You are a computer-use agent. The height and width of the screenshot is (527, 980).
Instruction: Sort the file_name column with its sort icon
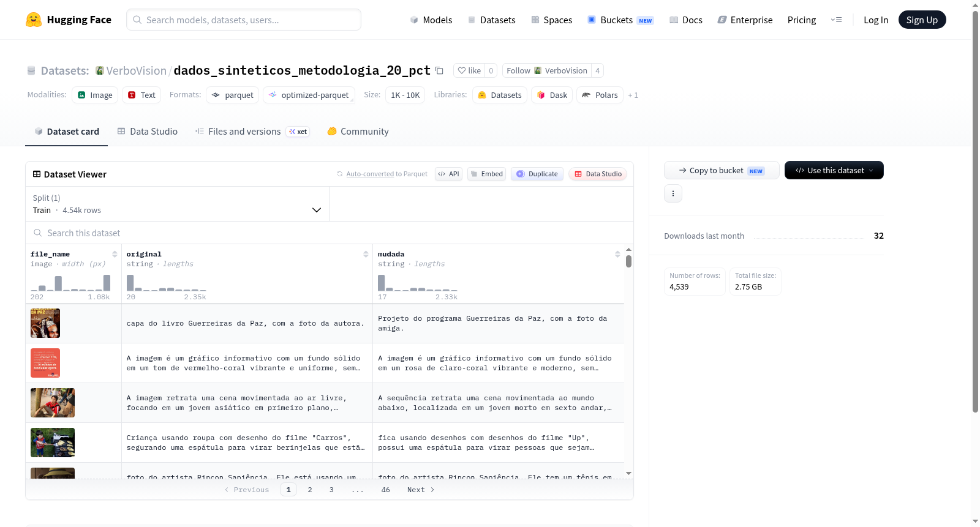[115, 254]
